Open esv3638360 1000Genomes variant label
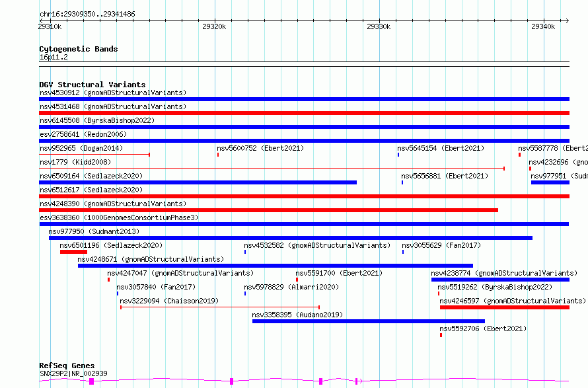The height and width of the screenshot is (388, 588). 119,217
